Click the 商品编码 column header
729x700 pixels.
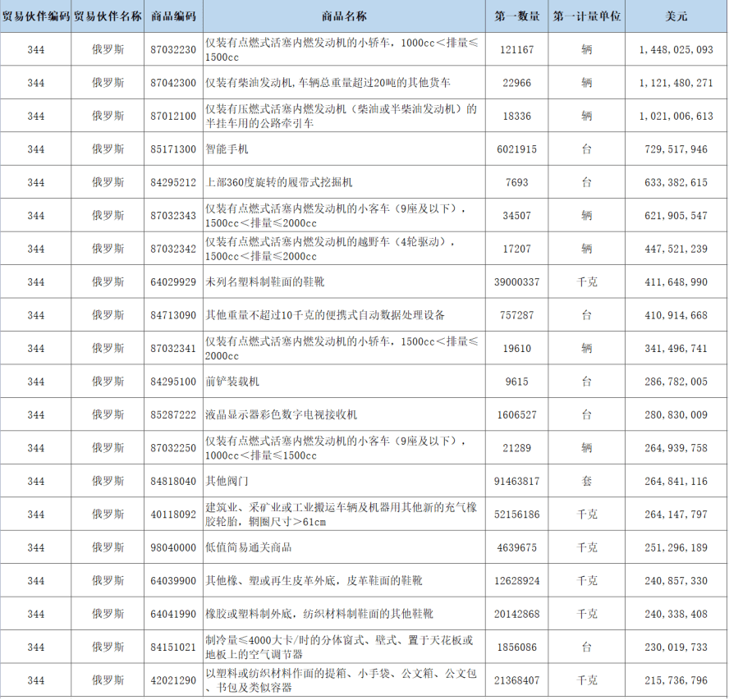tap(173, 16)
